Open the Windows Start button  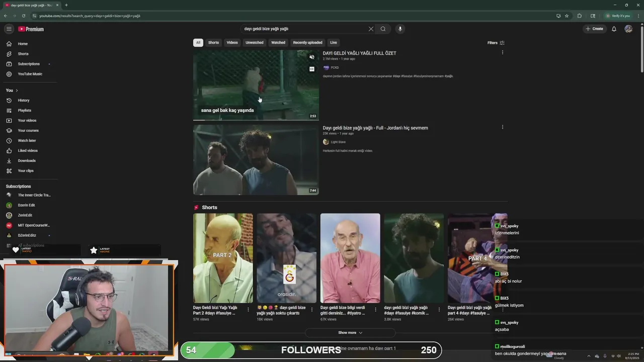click(x=9, y=356)
